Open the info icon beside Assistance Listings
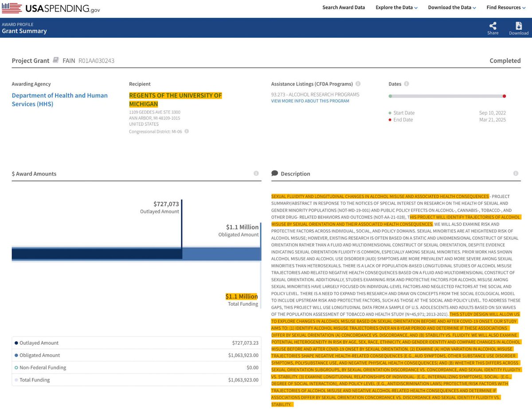The image size is (532, 409). point(358,83)
